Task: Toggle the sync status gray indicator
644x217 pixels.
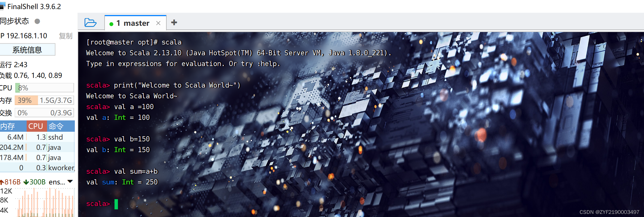Action: (37, 21)
